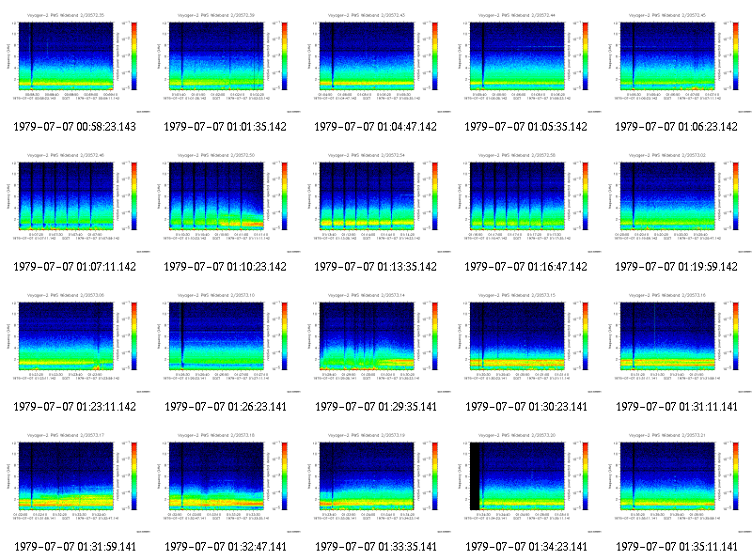Click the caption 1979-07-07 01:26:23.141
752x560 pixels.
coord(226,407)
